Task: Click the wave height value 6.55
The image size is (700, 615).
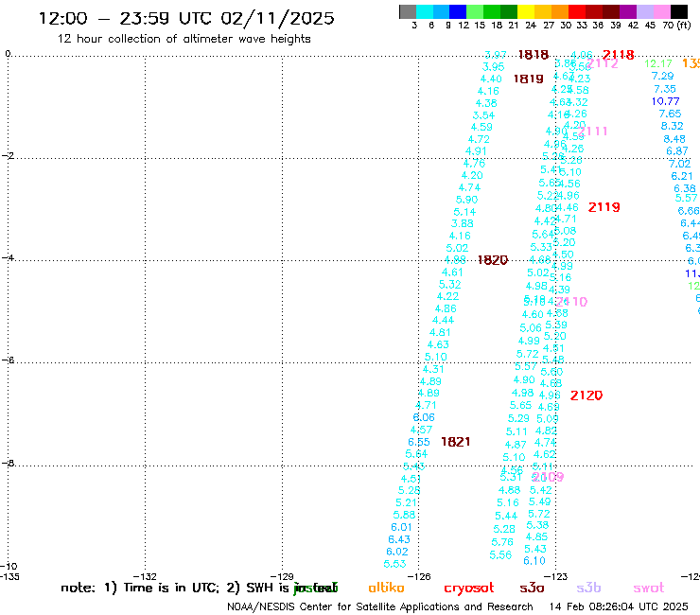Action: click(x=419, y=442)
